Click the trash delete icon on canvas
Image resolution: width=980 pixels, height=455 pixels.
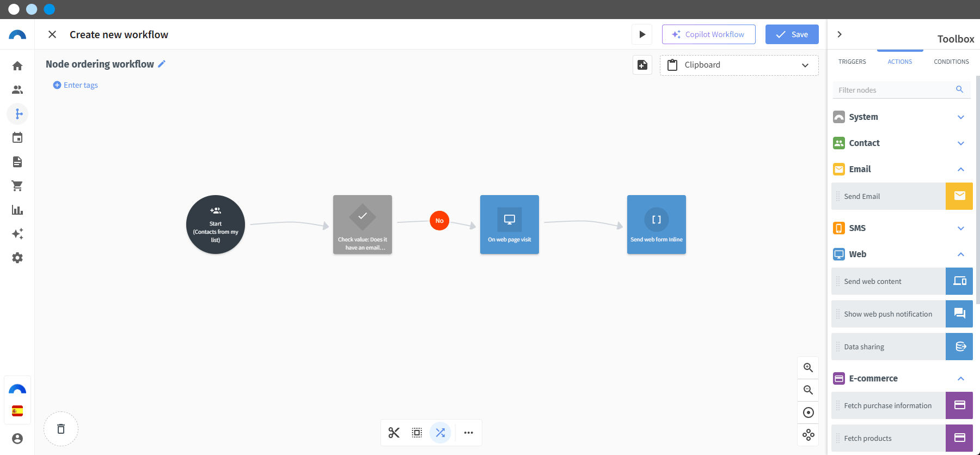[61, 429]
